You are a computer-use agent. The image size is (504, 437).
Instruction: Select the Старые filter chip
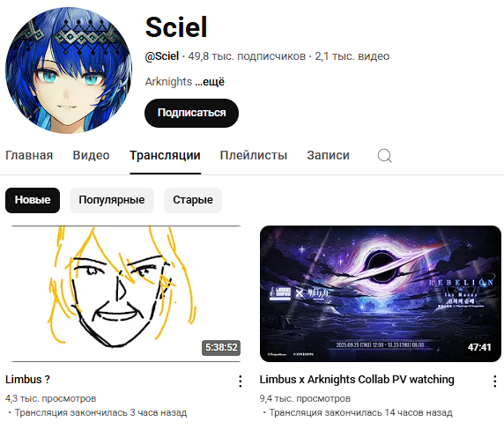tap(193, 200)
